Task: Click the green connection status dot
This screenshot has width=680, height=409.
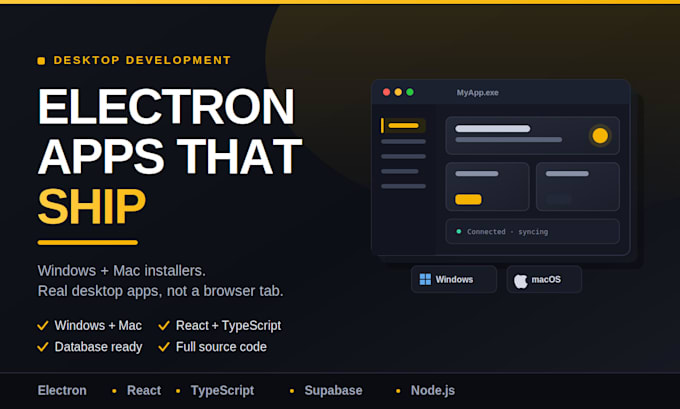Action: 458,231
